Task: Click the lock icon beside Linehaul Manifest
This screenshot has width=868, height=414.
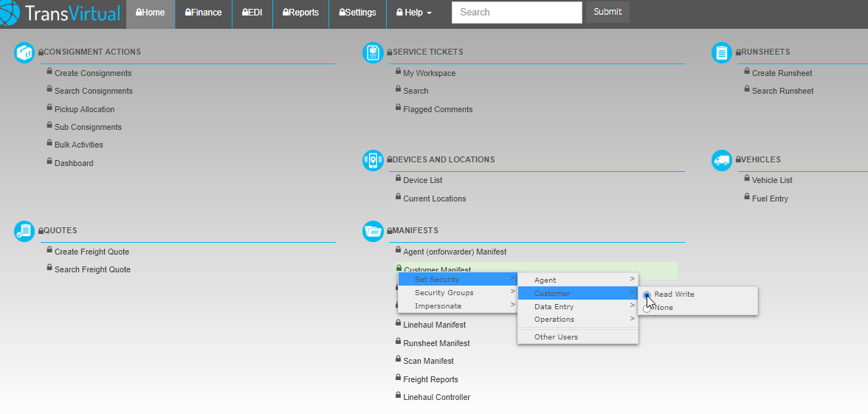Action: (x=398, y=322)
